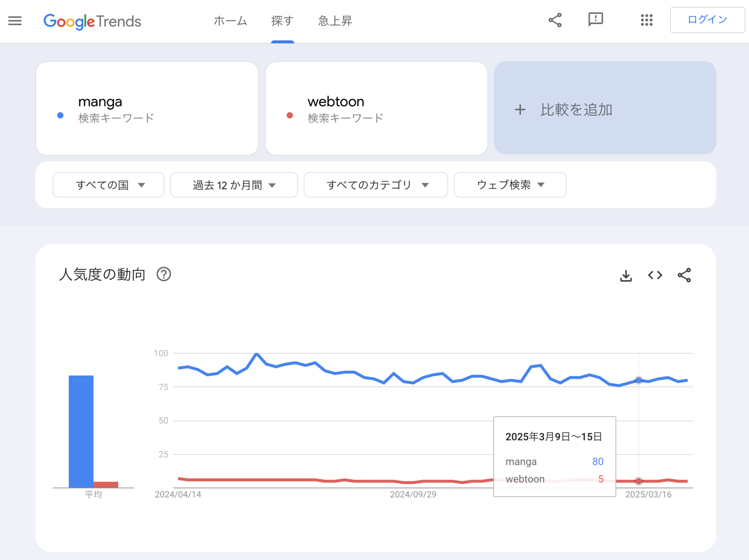Image resolution: width=749 pixels, height=560 pixels.
Task: Click the 100 y-axis label
Action: coord(161,353)
